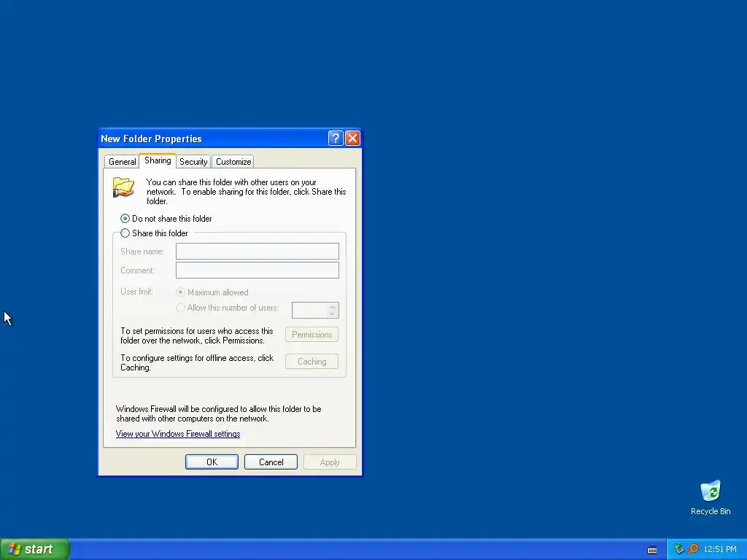Dismiss dialog with Cancel button

pyautogui.click(x=271, y=462)
